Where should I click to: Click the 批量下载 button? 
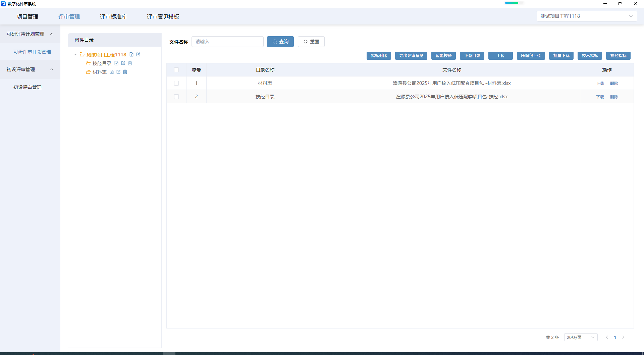(561, 56)
